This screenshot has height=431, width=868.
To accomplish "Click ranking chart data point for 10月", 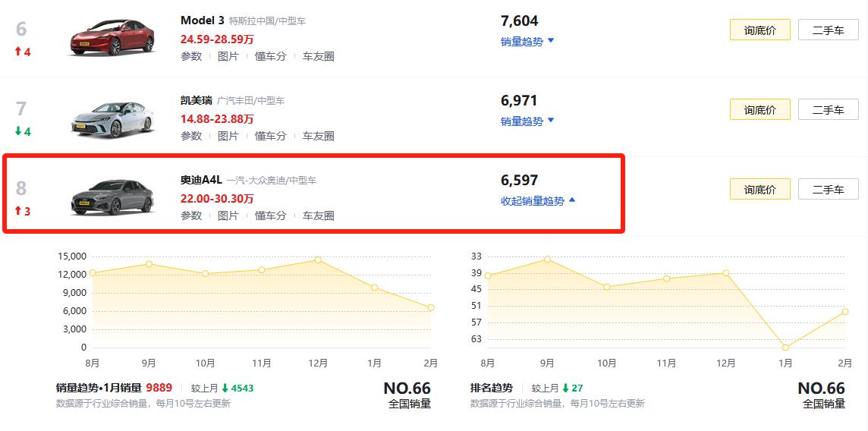I will [607, 287].
